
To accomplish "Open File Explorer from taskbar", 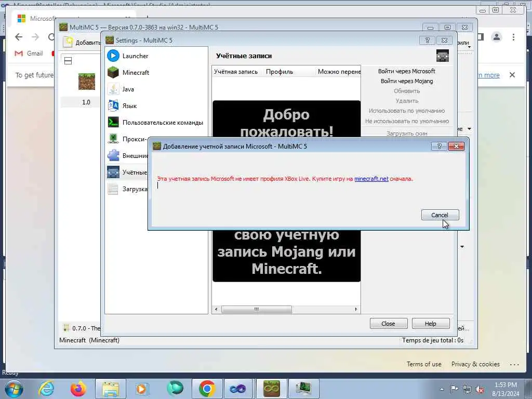I will point(110,389).
